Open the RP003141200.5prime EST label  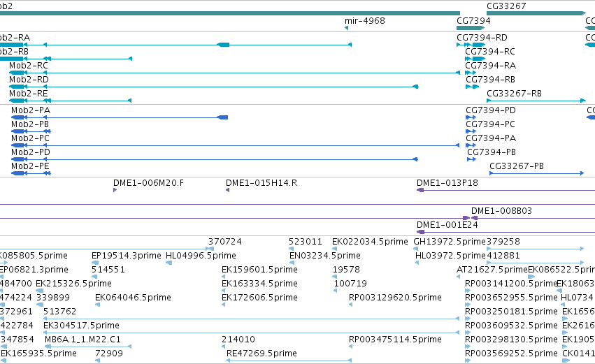tap(511, 284)
